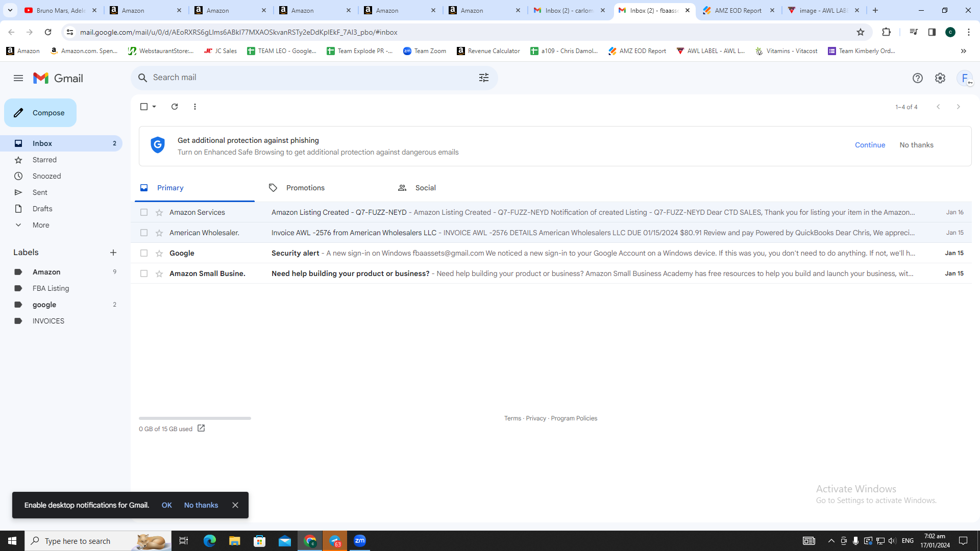The width and height of the screenshot is (980, 551).
Task: Reload the page in Chrome
Action: click(x=48, y=32)
